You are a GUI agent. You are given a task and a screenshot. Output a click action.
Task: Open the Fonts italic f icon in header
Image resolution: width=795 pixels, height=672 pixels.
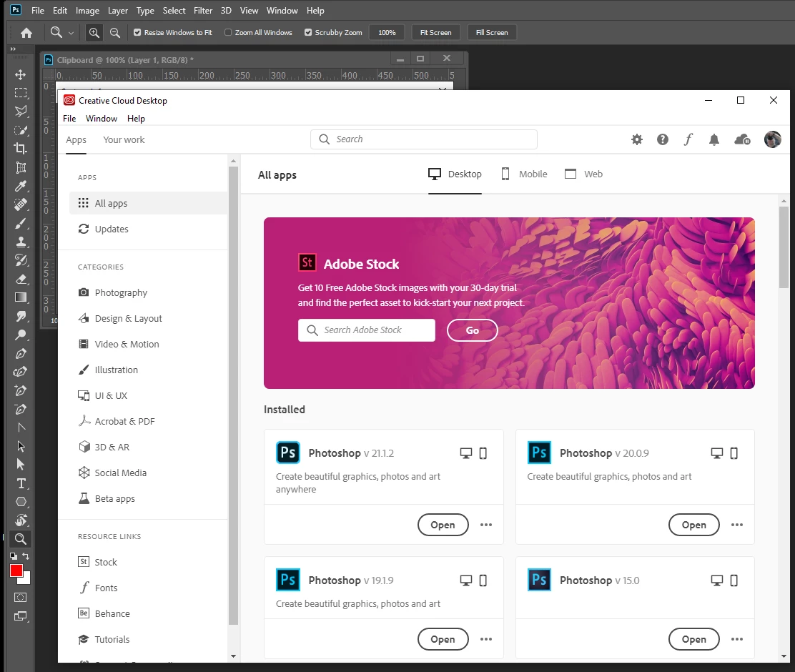click(688, 139)
